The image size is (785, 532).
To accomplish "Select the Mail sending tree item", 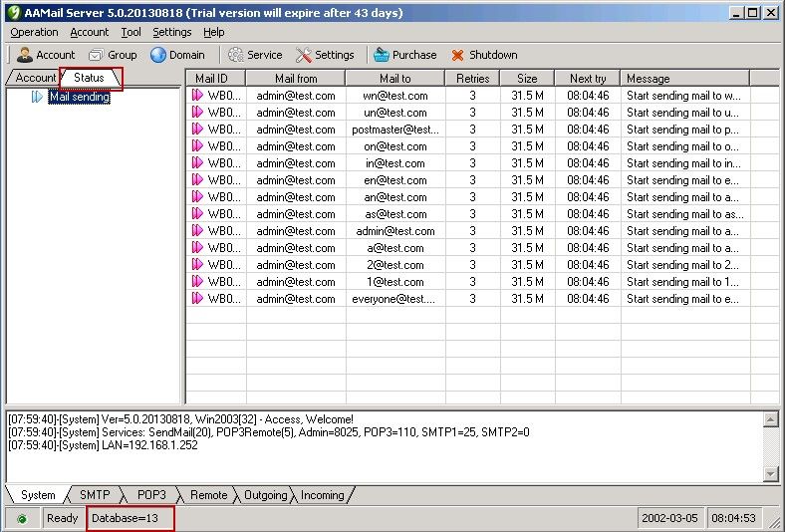I will click(80, 97).
